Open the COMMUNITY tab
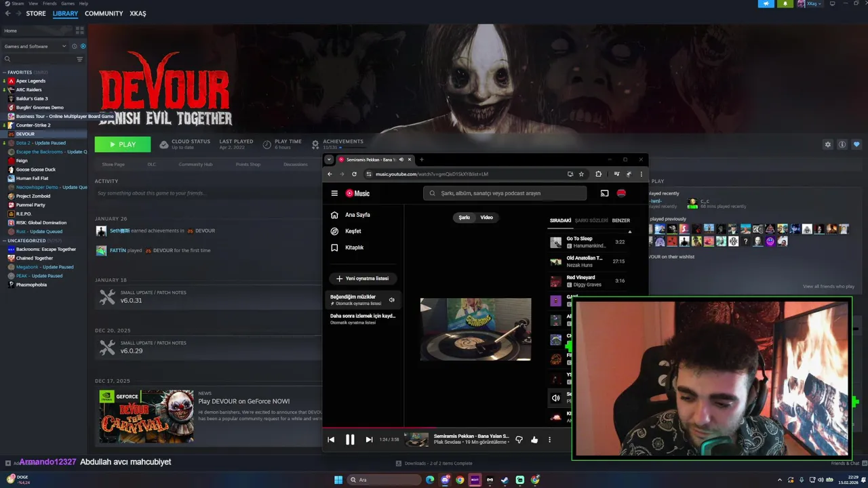The width and height of the screenshot is (868, 488). 104,14
